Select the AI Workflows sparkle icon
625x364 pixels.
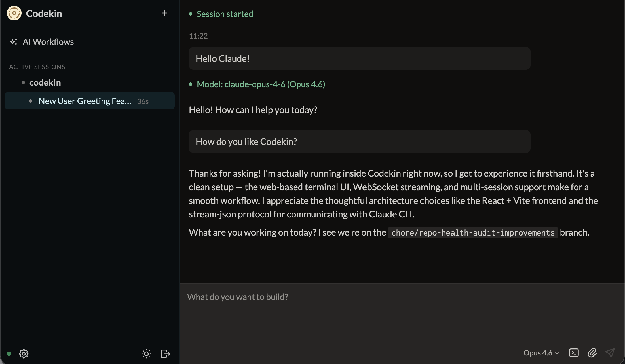click(x=14, y=42)
